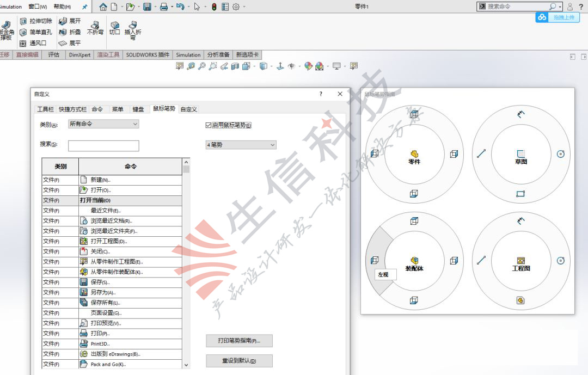This screenshot has width=588, height=375.
Task: Switch to the 键盘 tab
Action: 138,109
